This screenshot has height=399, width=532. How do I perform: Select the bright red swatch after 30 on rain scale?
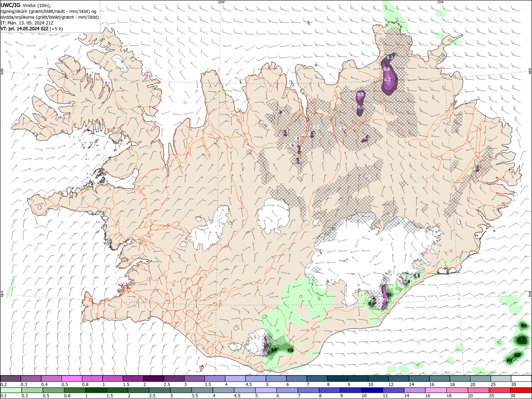point(521,391)
